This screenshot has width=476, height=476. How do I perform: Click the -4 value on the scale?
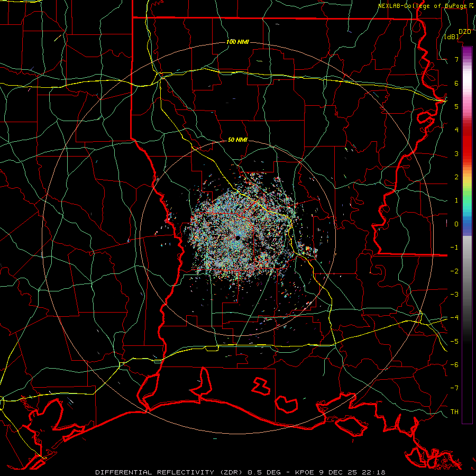(454, 318)
